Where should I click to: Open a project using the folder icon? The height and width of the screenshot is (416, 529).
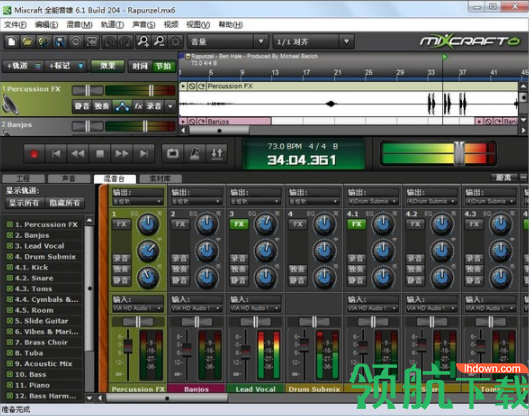click(27, 42)
